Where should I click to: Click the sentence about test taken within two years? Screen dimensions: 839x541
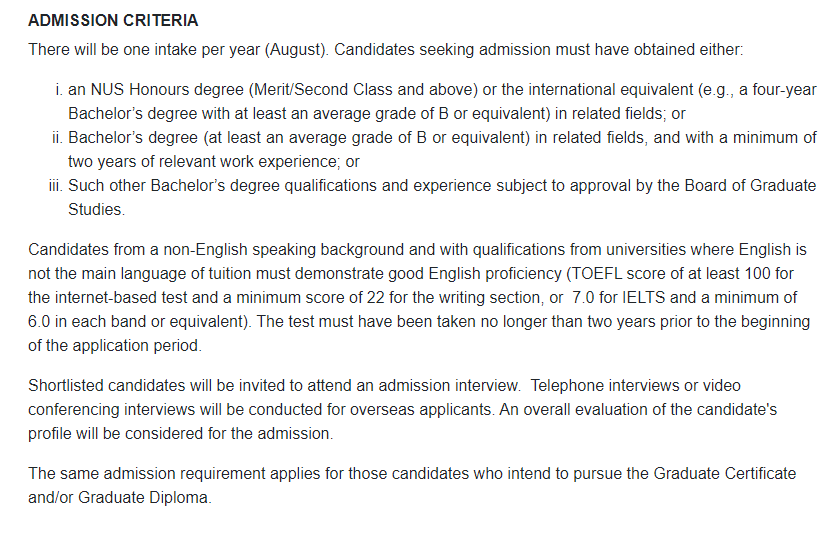(x=560, y=321)
